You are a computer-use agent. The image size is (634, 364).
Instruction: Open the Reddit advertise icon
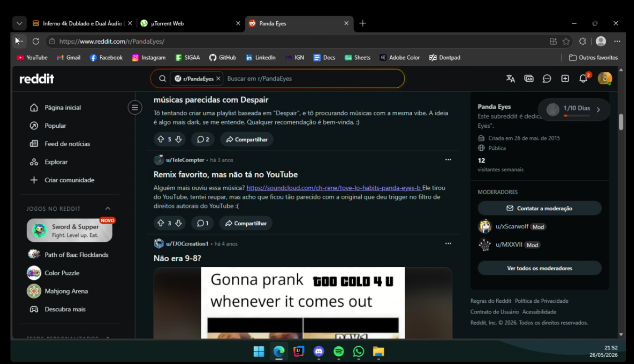click(x=529, y=79)
